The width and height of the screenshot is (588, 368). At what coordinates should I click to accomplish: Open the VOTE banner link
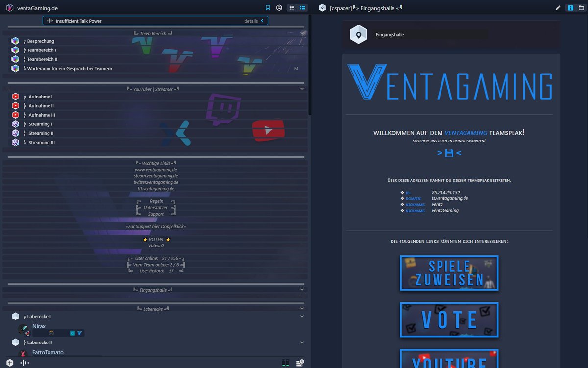pyautogui.click(x=449, y=319)
